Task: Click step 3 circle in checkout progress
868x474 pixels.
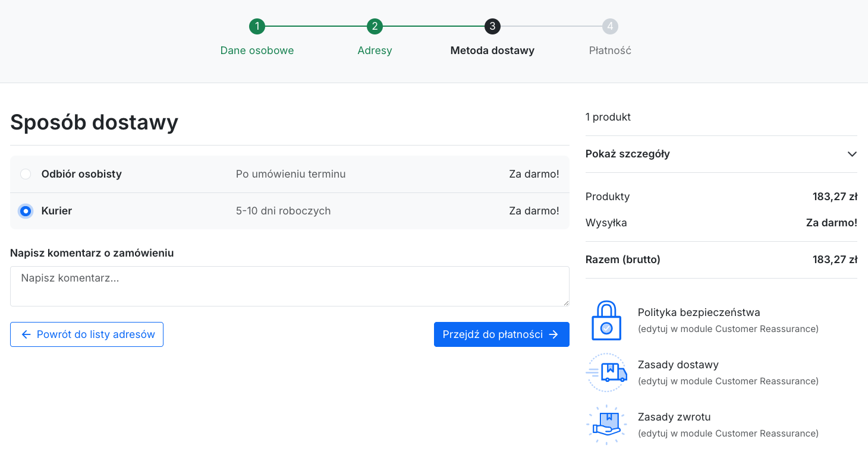Action: tap(492, 26)
